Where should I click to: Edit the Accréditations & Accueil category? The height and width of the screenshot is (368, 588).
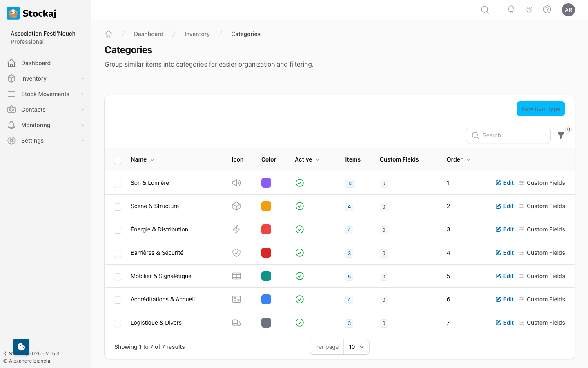(x=505, y=299)
